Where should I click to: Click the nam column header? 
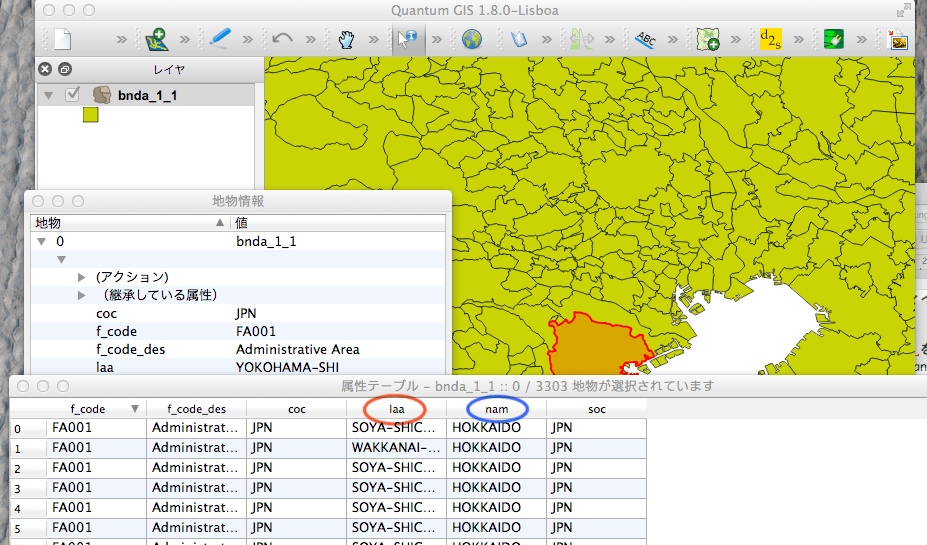(x=497, y=409)
